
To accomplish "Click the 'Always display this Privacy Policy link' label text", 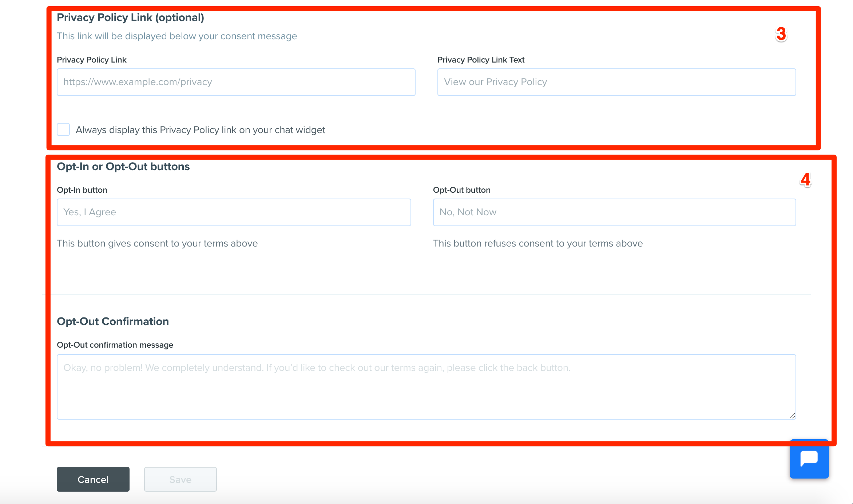I will click(201, 130).
